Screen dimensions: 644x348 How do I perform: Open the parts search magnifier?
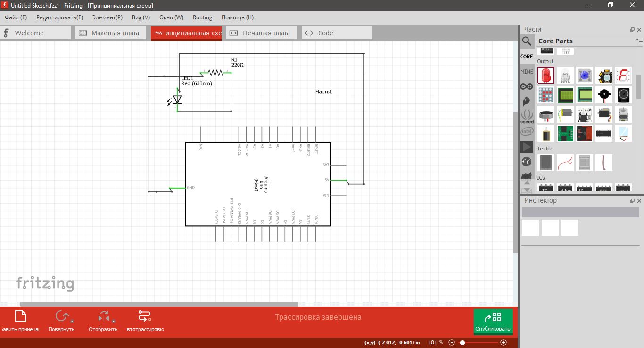point(527,41)
